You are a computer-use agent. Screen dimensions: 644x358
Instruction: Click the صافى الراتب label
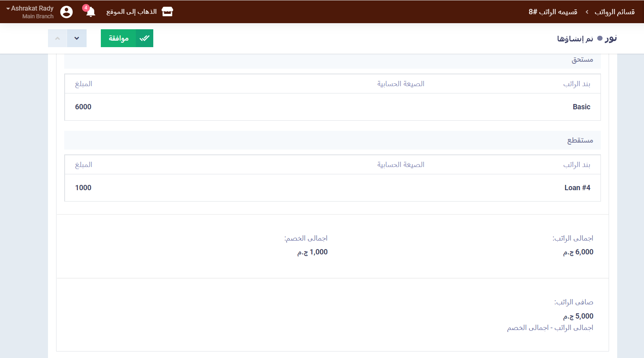pos(574,302)
